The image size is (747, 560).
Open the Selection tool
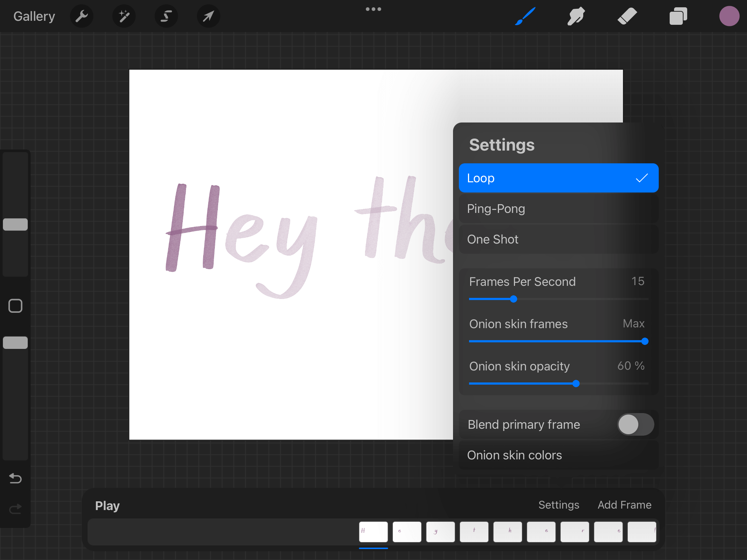click(166, 16)
